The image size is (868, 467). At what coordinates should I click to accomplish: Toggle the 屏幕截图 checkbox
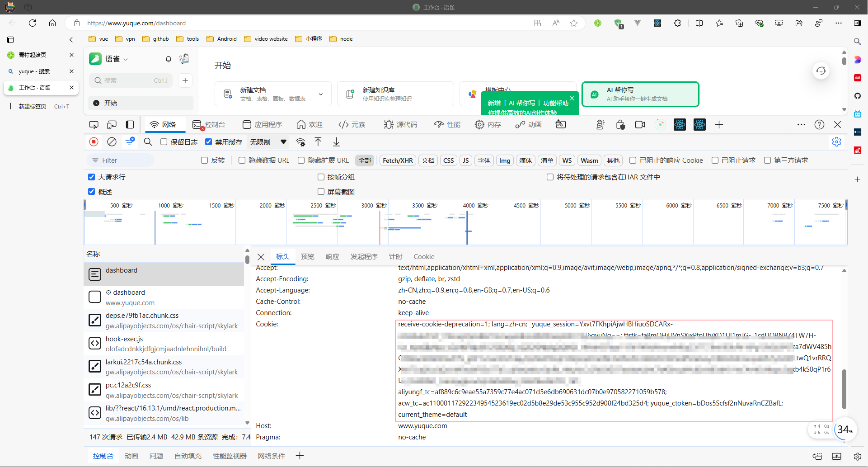[x=321, y=192]
